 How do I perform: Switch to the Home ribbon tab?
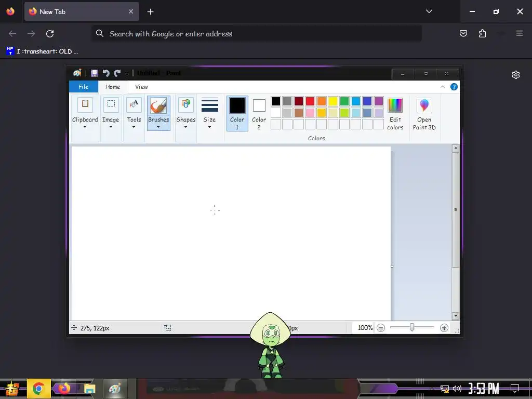(113, 87)
